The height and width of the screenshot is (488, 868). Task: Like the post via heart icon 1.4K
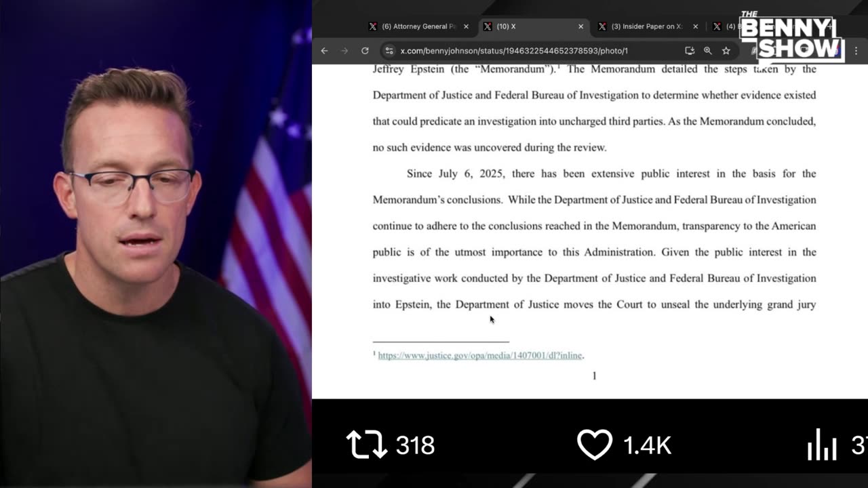coord(595,445)
